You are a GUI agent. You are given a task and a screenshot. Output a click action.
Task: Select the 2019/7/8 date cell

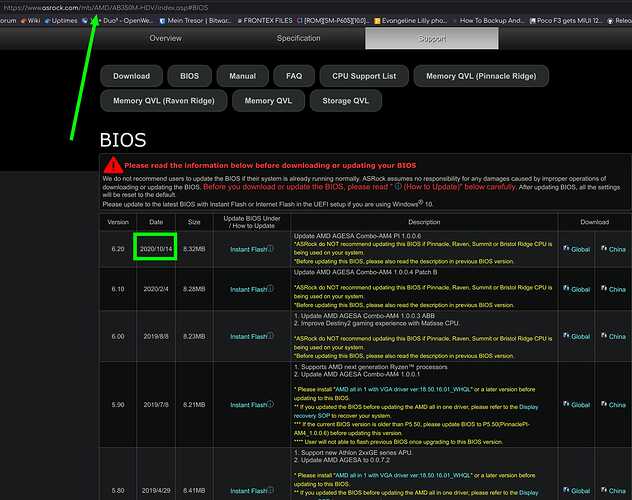click(x=156, y=405)
